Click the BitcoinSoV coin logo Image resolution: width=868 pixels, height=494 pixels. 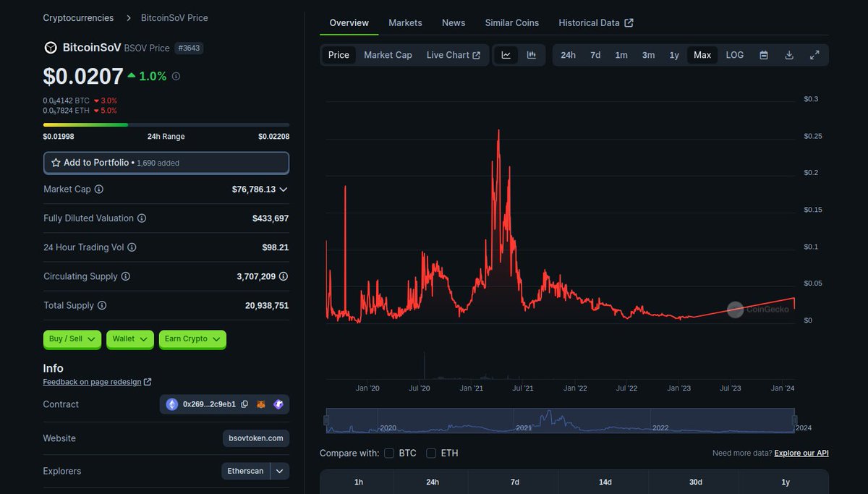(x=51, y=48)
